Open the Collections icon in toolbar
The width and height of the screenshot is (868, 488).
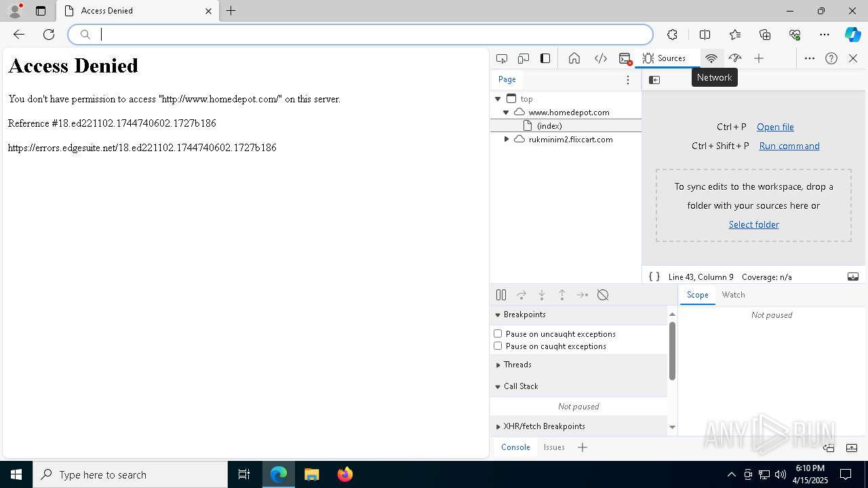tap(765, 35)
